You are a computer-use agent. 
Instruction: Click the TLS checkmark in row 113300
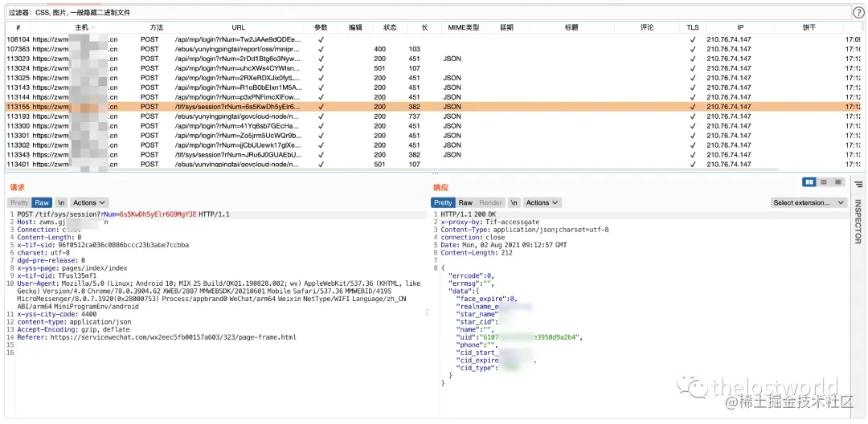click(693, 126)
